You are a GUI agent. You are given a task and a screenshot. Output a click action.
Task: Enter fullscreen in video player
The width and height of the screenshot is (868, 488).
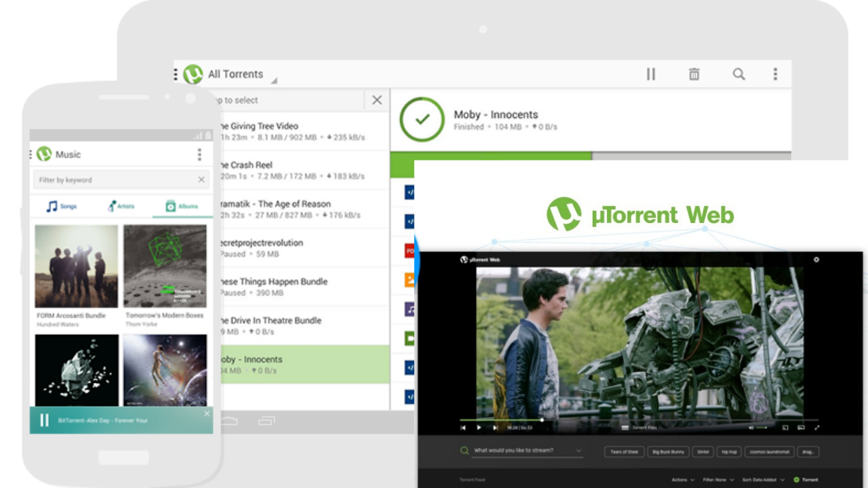(x=816, y=428)
